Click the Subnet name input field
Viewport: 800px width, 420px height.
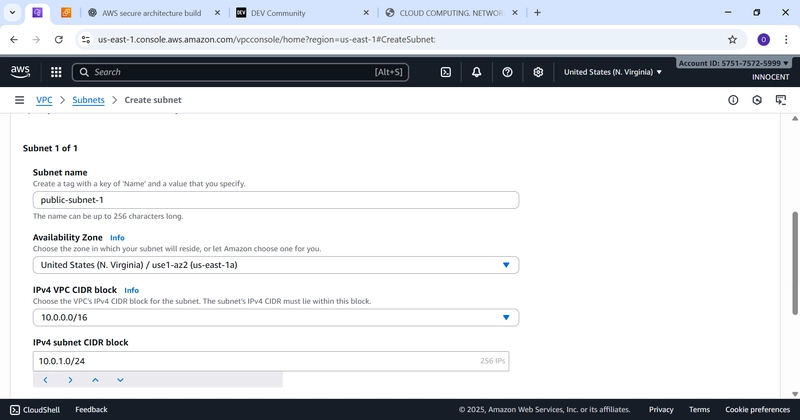(x=275, y=200)
